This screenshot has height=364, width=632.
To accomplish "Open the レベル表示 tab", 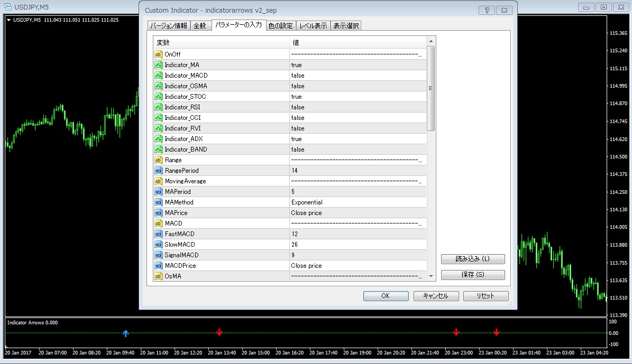I will [x=313, y=26].
